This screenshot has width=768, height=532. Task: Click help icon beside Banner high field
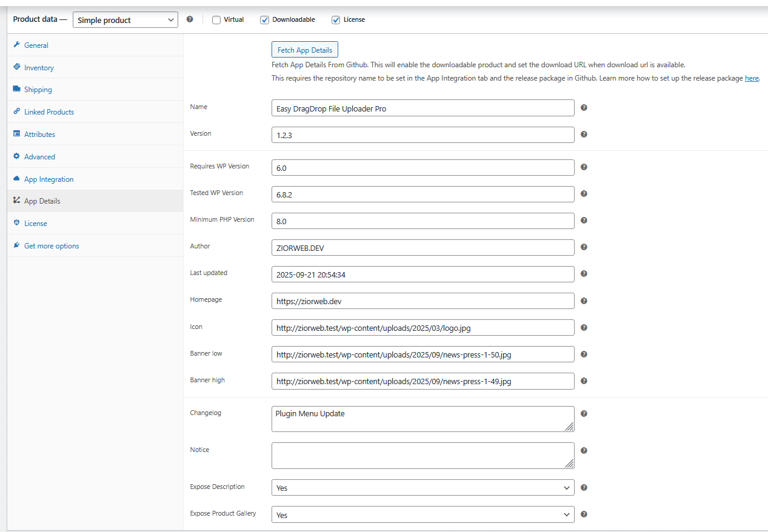pyautogui.click(x=584, y=381)
